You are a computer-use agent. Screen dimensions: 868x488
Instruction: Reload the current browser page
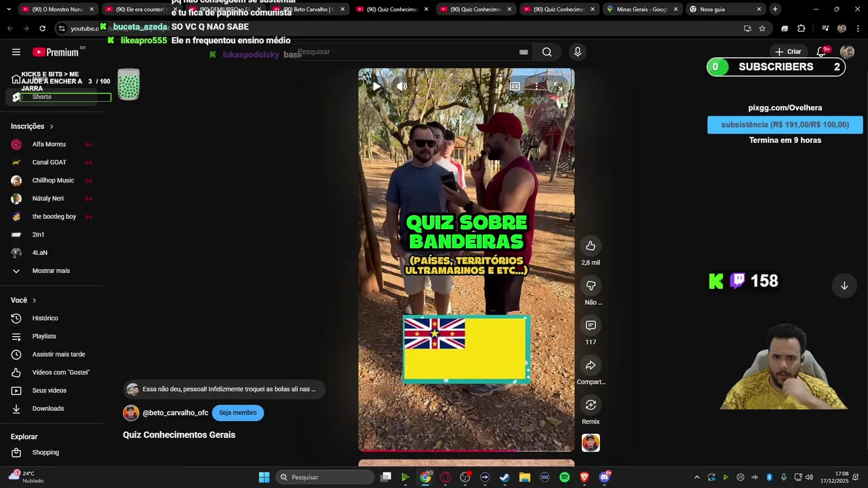point(42,28)
